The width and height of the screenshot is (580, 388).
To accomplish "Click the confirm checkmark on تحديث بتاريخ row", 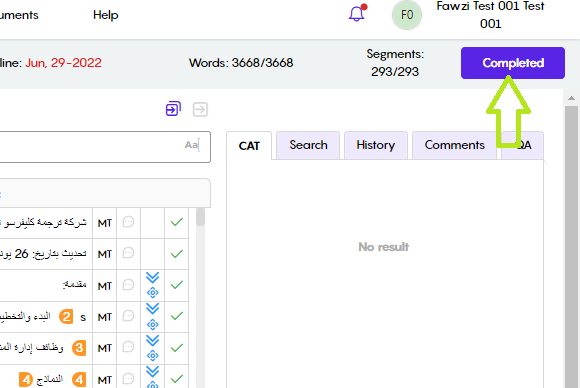I will coord(177,254).
